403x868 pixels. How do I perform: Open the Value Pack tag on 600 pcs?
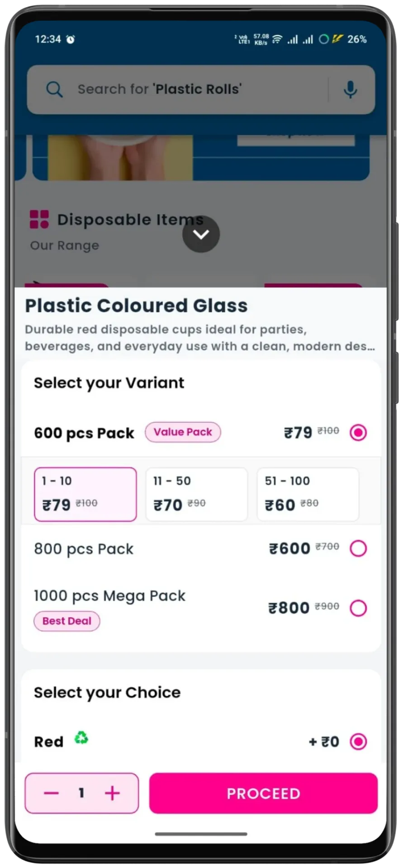pyautogui.click(x=182, y=432)
